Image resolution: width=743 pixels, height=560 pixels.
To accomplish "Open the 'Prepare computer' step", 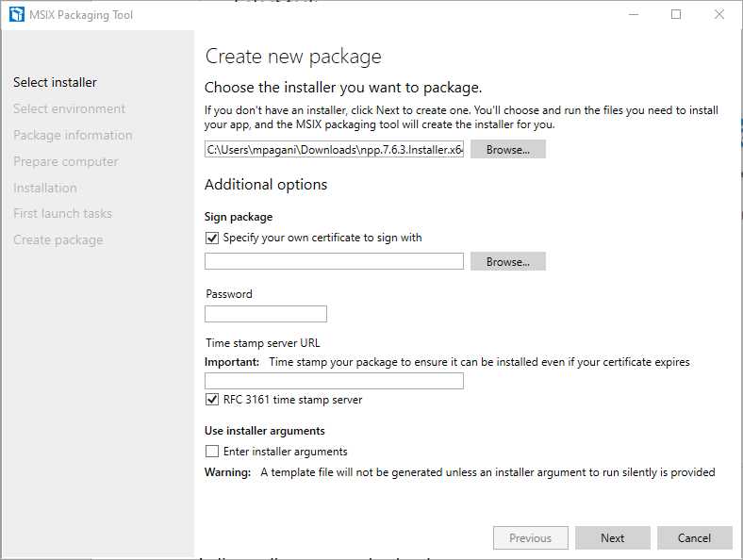I will click(x=66, y=161).
